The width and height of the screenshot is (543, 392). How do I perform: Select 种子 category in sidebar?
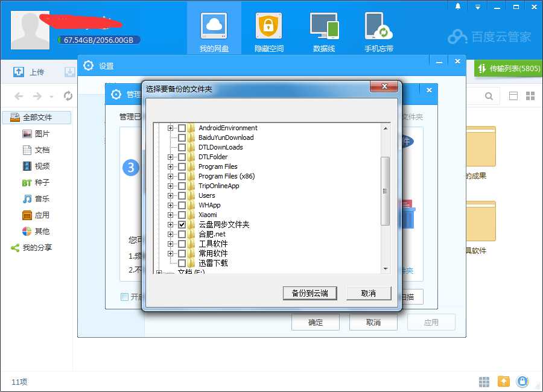[x=36, y=183]
